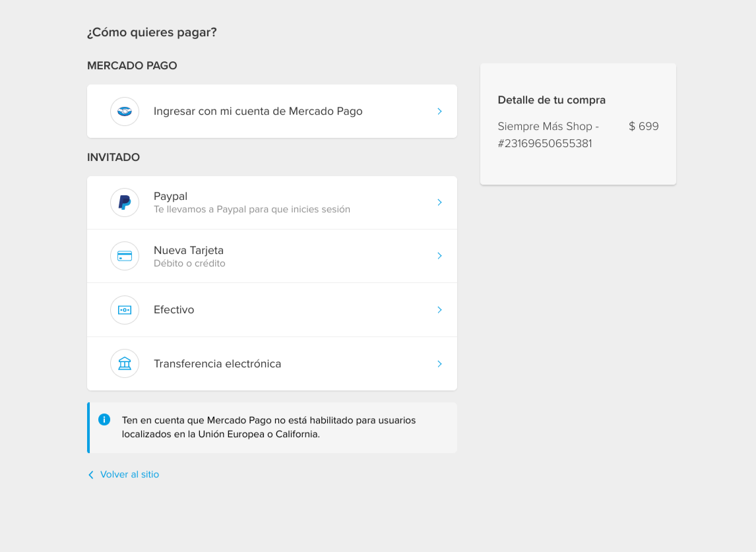Click the right chevron on Efectivo row
The height and width of the screenshot is (552, 756).
pyautogui.click(x=439, y=310)
